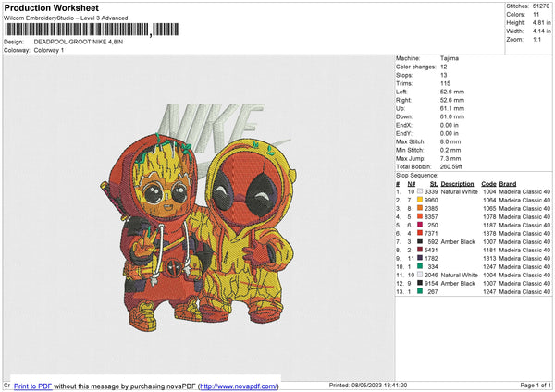Select code 1378 in the stop sequence

[x=489, y=233]
